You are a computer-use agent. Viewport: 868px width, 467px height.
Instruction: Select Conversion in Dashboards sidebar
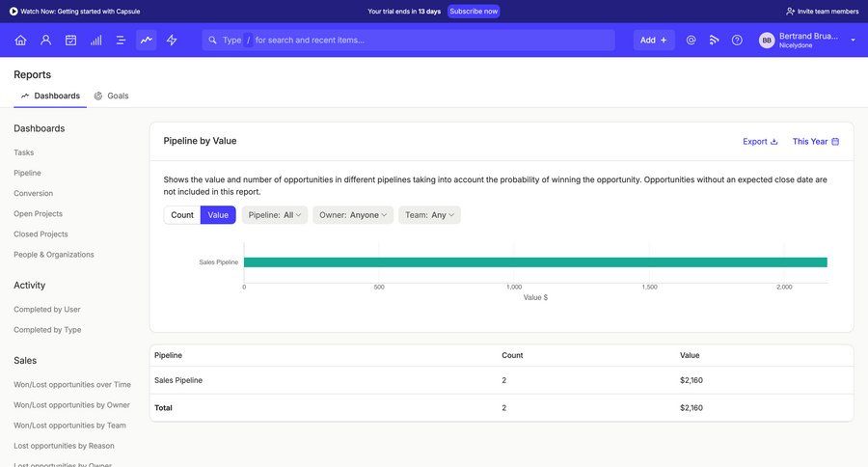click(34, 193)
